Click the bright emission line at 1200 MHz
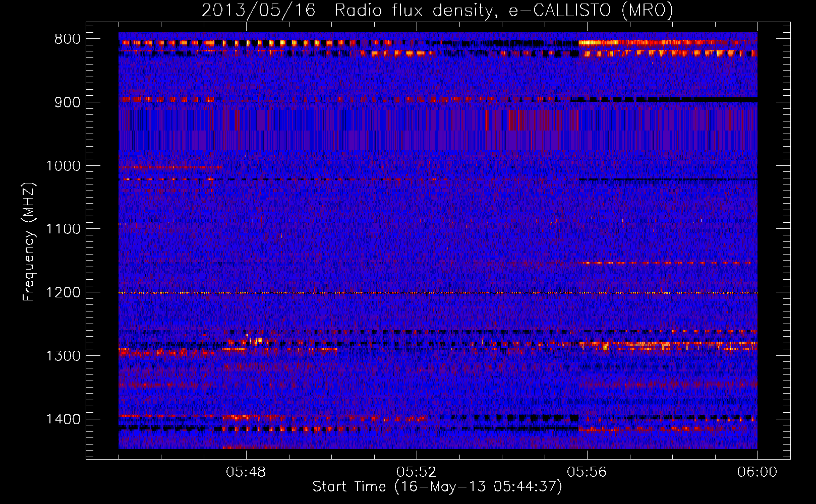Image resolution: width=816 pixels, height=504 pixels. 438,292
